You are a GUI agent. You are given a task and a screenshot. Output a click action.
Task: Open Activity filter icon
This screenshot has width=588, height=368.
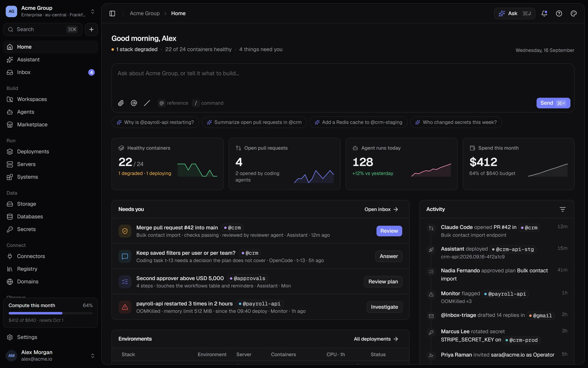(562, 209)
